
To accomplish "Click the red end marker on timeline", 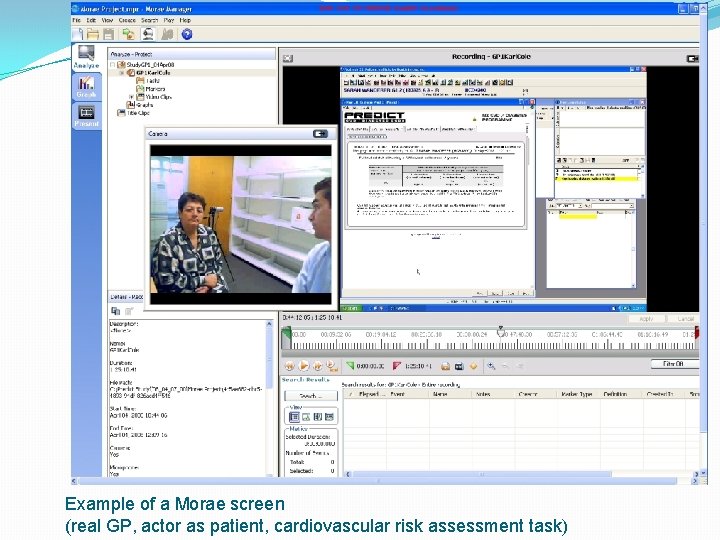I will click(697, 334).
